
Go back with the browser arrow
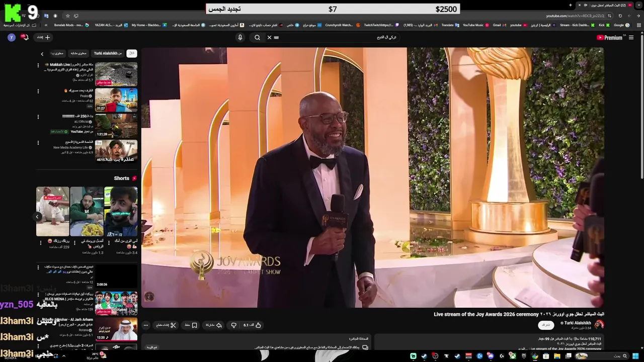[x=638, y=16]
